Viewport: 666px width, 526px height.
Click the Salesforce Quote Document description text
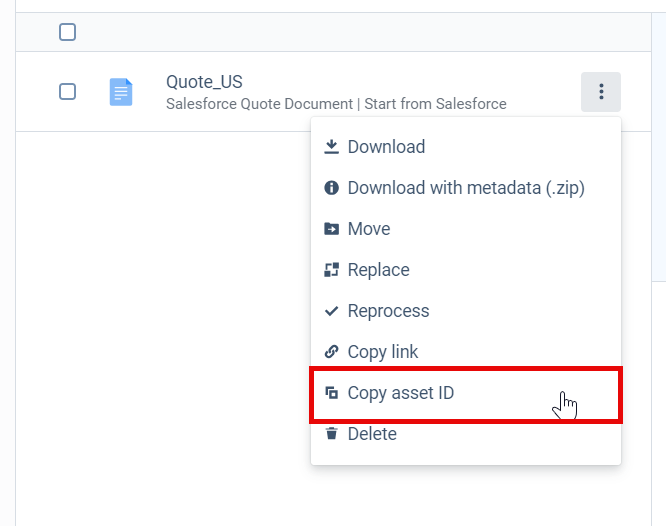336,104
